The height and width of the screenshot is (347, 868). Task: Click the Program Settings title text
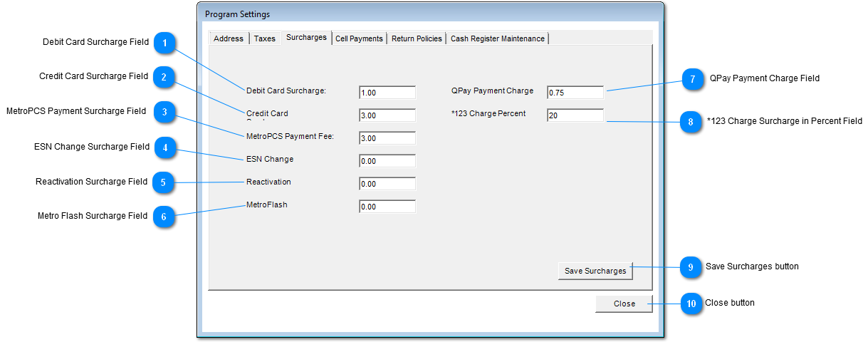(238, 14)
